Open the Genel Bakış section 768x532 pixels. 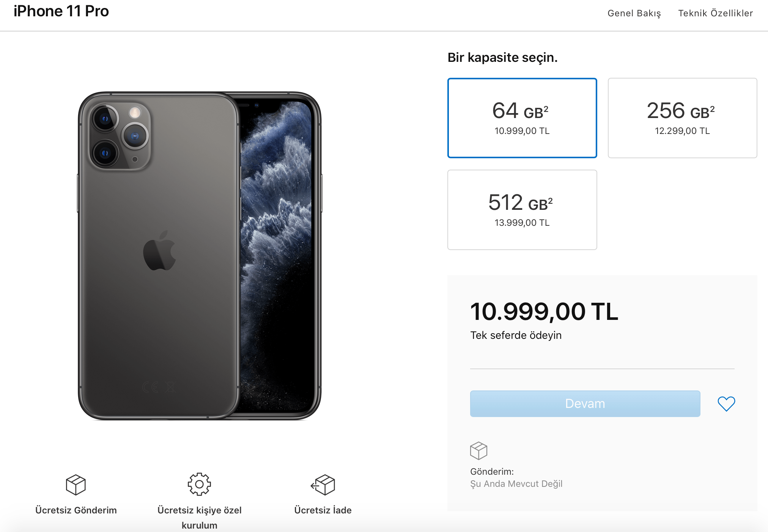click(x=634, y=13)
